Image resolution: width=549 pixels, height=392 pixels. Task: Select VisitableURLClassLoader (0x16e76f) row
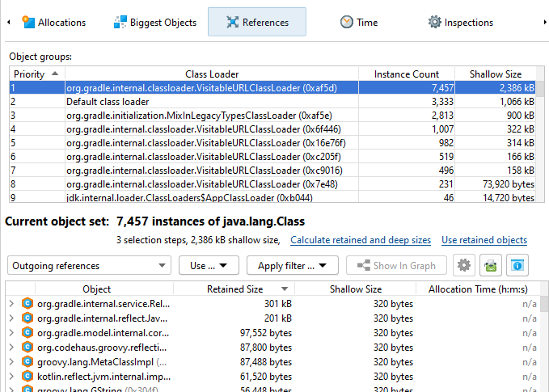point(272,143)
